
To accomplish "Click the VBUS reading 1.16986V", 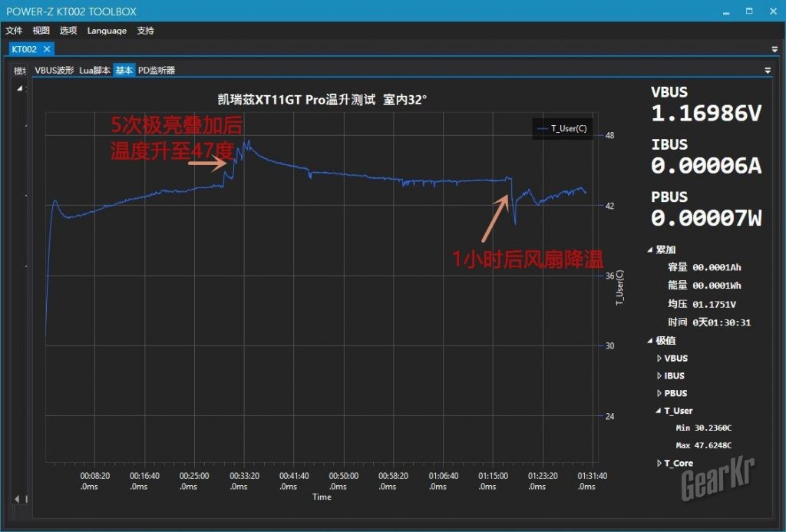I will [706, 114].
